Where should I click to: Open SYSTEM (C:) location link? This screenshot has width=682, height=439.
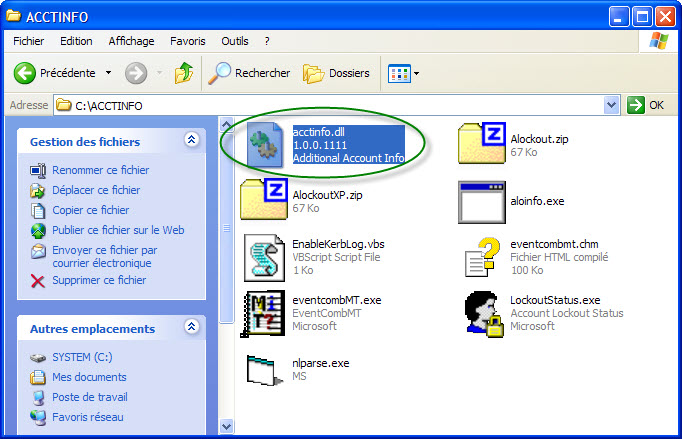tap(82, 357)
